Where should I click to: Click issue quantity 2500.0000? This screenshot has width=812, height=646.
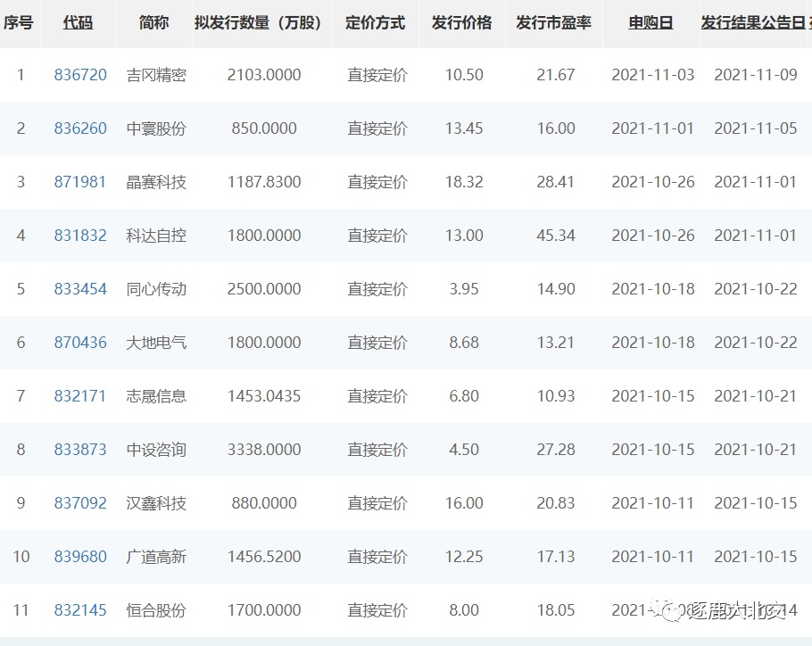coord(264,289)
